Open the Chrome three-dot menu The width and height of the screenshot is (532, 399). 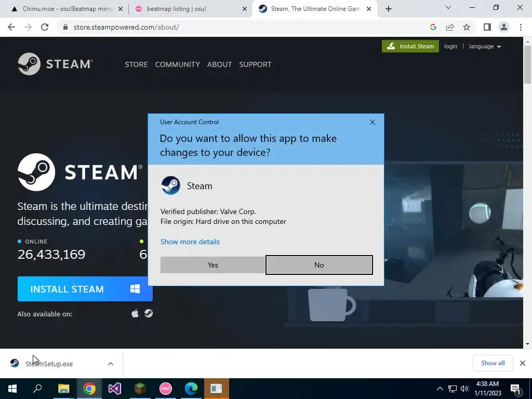[521, 27]
